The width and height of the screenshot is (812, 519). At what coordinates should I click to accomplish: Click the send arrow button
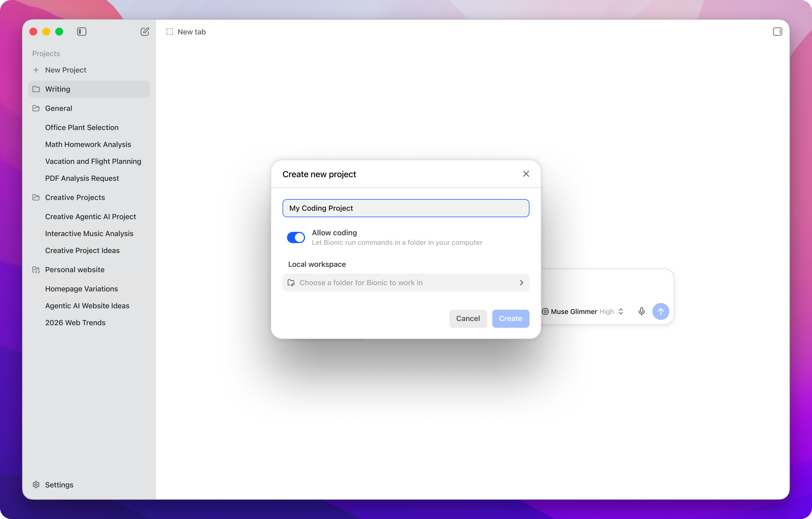coord(661,311)
